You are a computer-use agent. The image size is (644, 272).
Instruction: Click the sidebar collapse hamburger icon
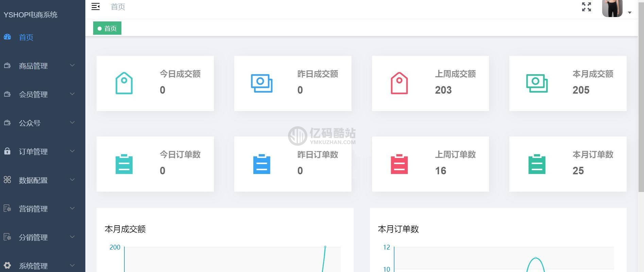click(96, 6)
